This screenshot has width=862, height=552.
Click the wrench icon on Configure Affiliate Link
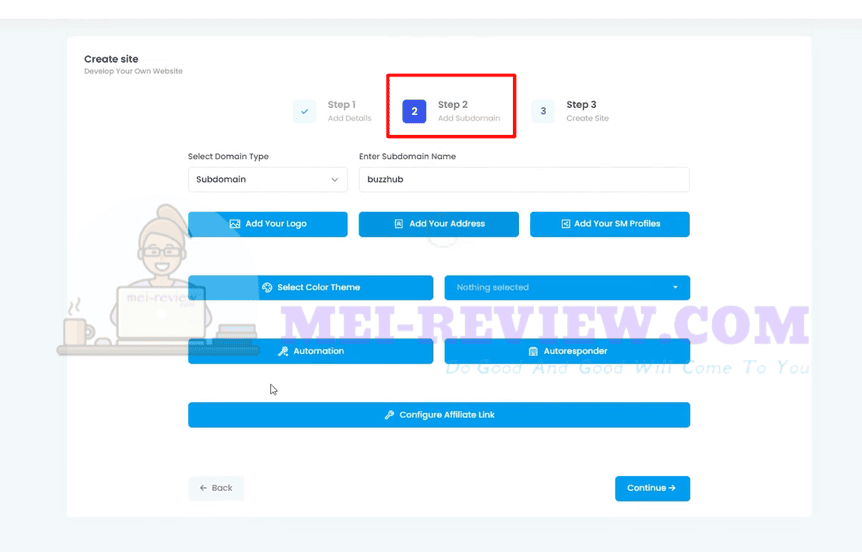tap(389, 415)
